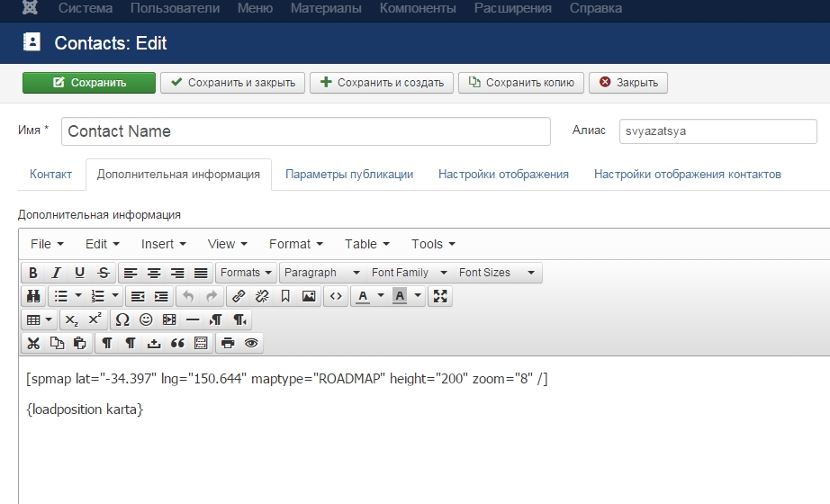The height and width of the screenshot is (504, 830).
Task: Switch to the Параметры публикации tab
Action: (349, 175)
